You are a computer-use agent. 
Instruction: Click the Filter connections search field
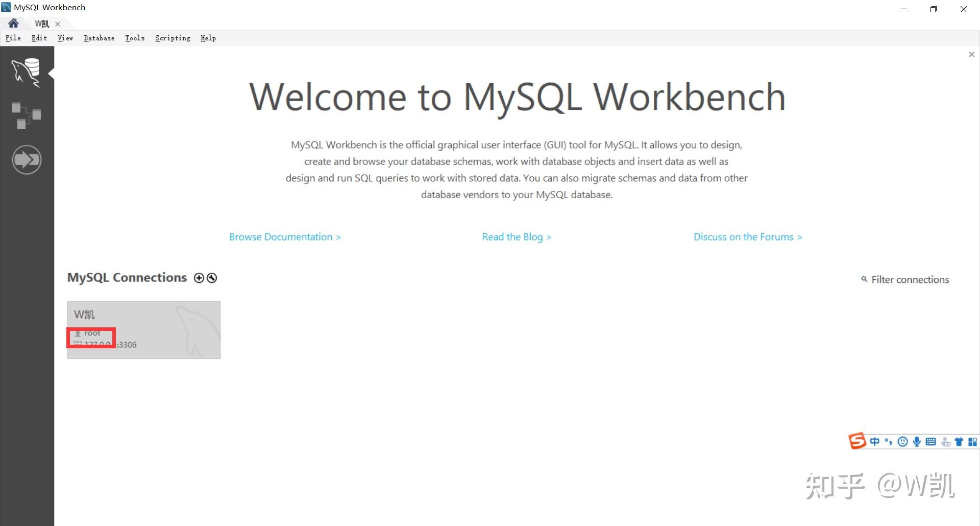(x=905, y=279)
